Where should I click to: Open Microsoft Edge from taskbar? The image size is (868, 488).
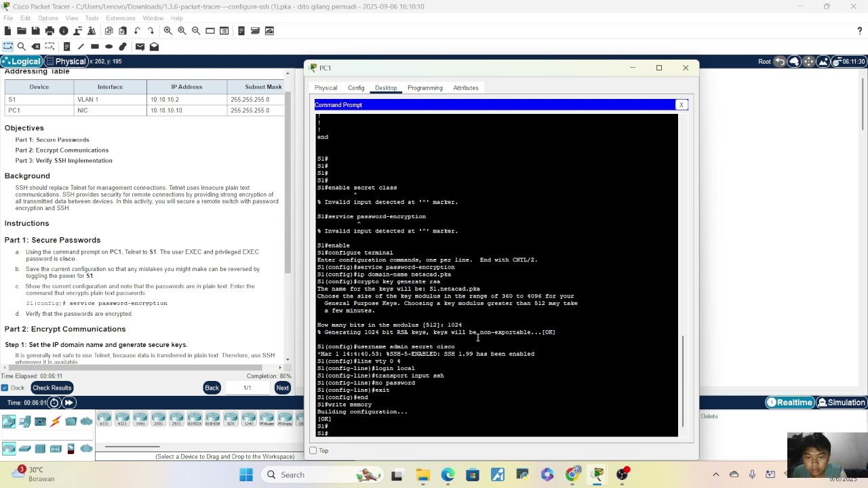click(448, 474)
